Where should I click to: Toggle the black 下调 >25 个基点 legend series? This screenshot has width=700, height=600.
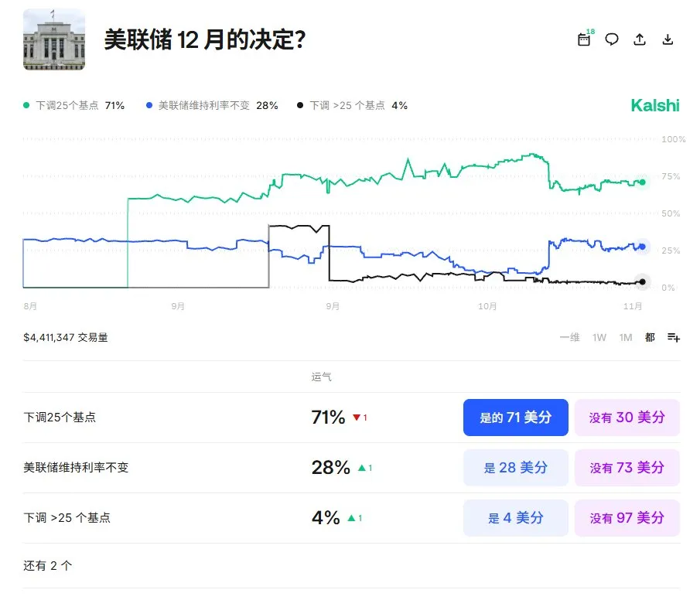pos(353,105)
